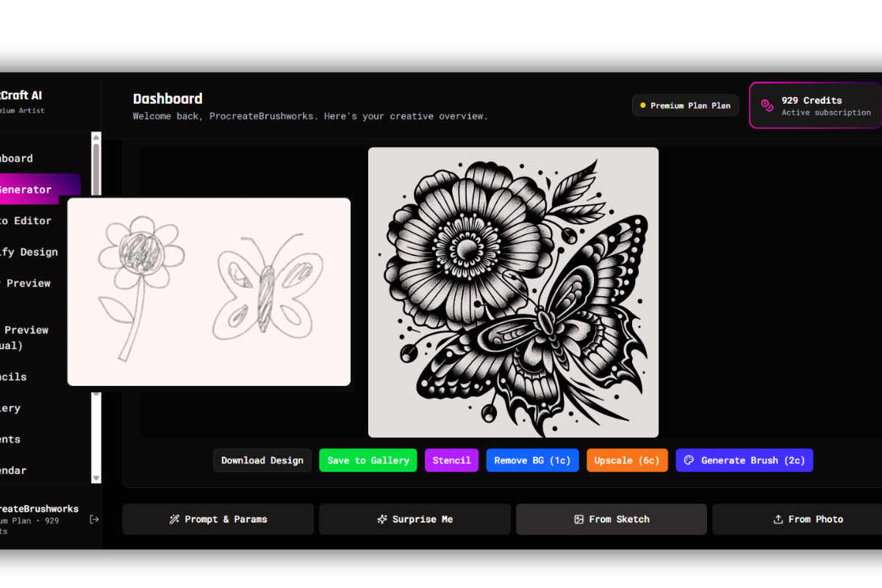Click the flower and butterfly sketch preview
Viewport: 882px width, 588px height.
pyautogui.click(x=208, y=291)
